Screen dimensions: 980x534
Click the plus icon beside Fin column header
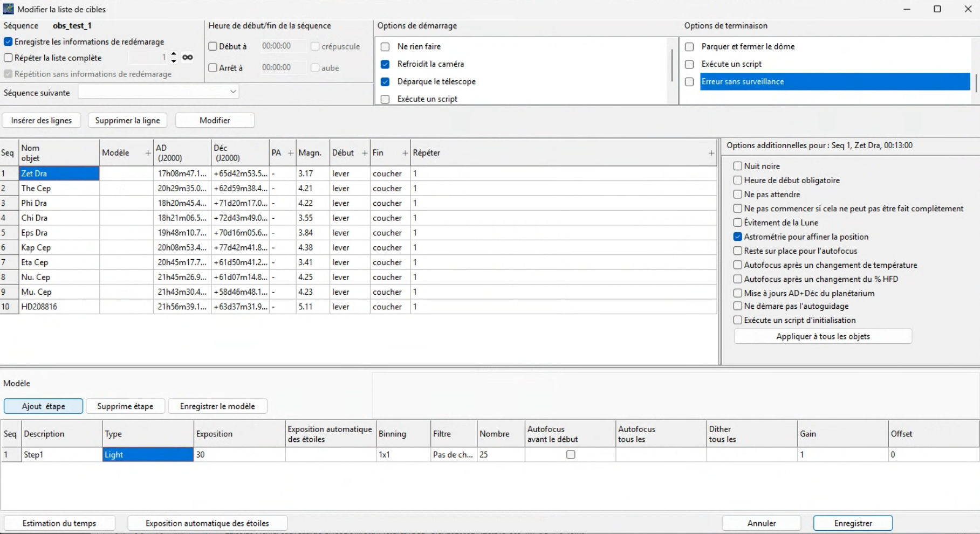pyautogui.click(x=405, y=153)
